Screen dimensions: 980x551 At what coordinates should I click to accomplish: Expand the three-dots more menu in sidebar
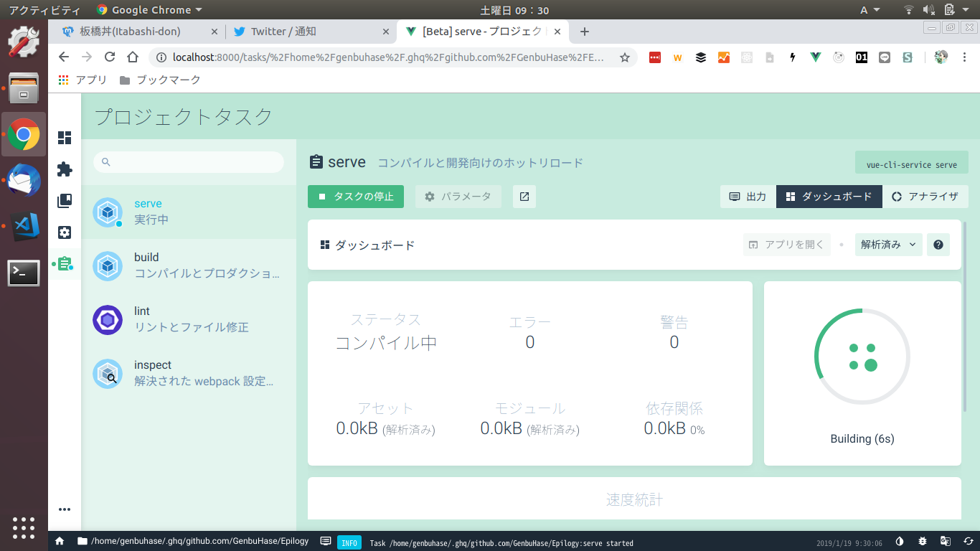(65, 509)
